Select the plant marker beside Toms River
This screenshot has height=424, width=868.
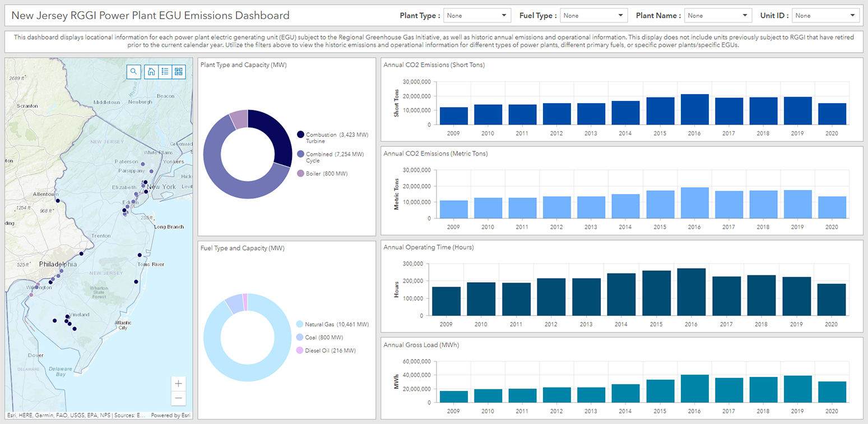pos(140,255)
